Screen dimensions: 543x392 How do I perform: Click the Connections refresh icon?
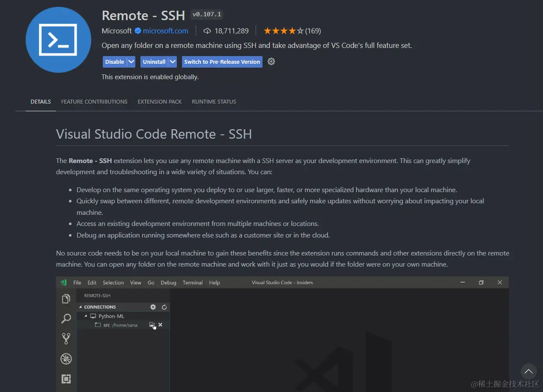[164, 307]
